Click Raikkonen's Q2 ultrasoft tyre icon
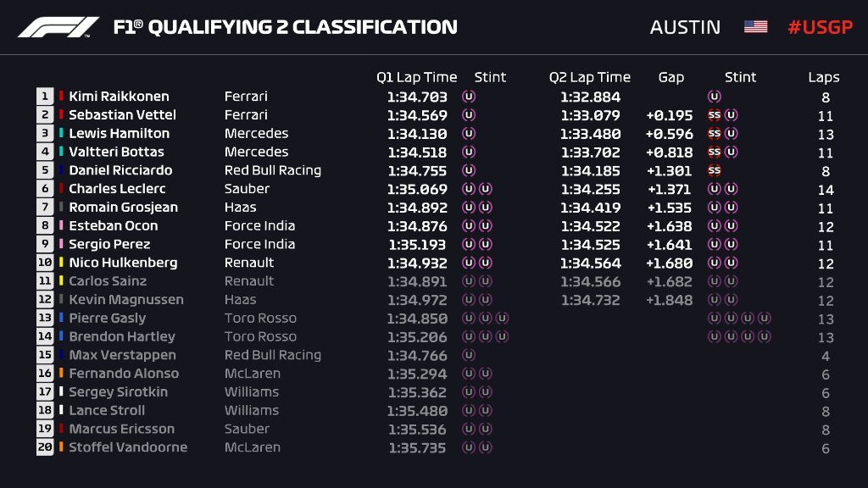The width and height of the screenshot is (868, 488). click(714, 97)
